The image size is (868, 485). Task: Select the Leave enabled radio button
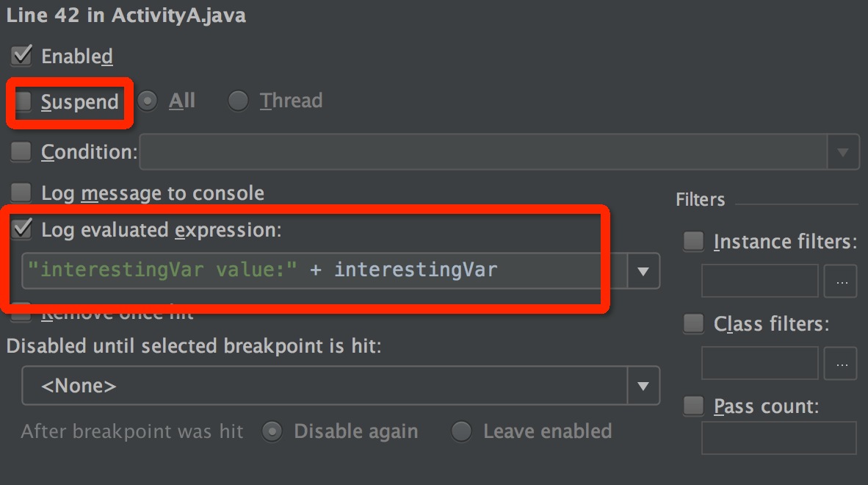coord(461,431)
